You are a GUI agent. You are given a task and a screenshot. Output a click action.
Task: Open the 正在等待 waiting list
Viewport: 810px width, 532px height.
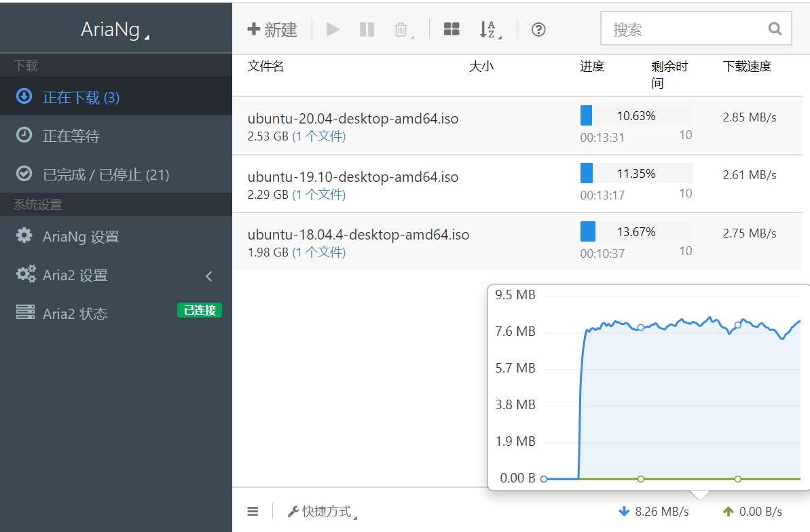71,136
